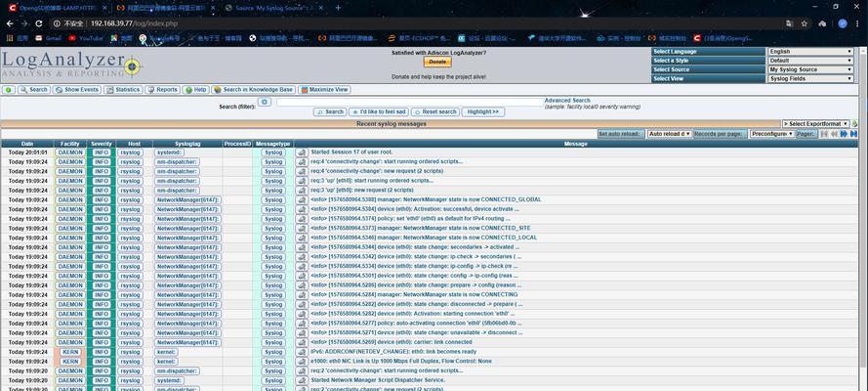Image resolution: width=868 pixels, height=391 pixels.
Task: Click the systemd: syslogtag in first row
Action: [170, 152]
